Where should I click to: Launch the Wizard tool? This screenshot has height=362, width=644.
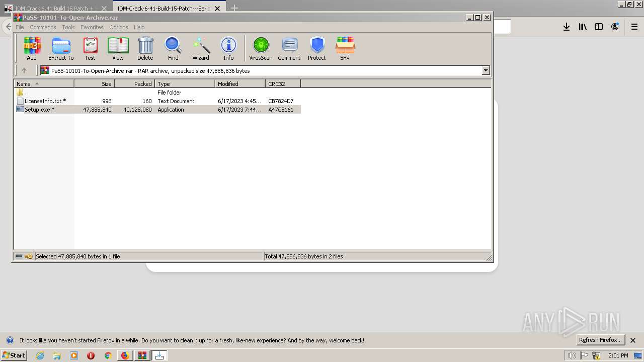click(x=201, y=49)
